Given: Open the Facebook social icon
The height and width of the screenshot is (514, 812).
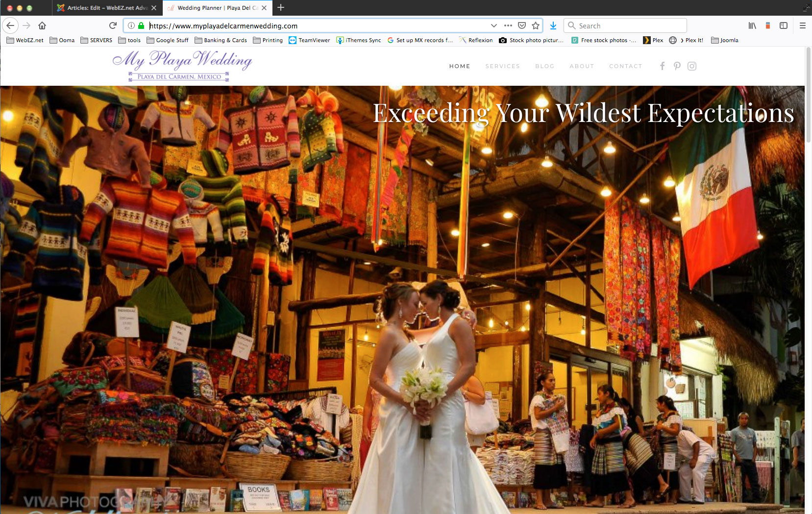Looking at the screenshot, I should (x=662, y=66).
